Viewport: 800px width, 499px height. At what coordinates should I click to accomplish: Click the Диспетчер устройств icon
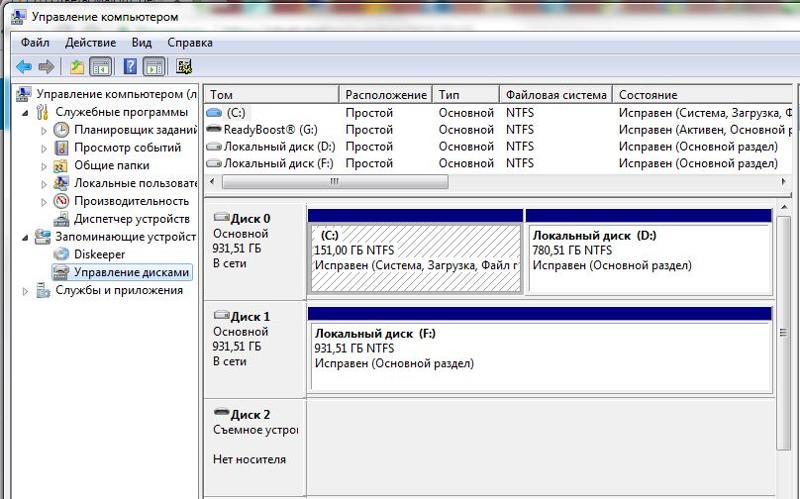click(x=61, y=219)
